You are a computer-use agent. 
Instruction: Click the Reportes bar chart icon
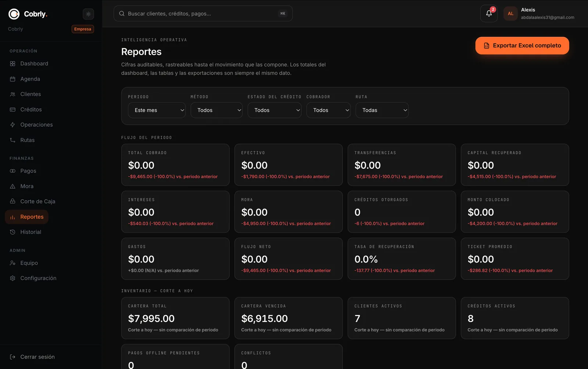pos(12,217)
